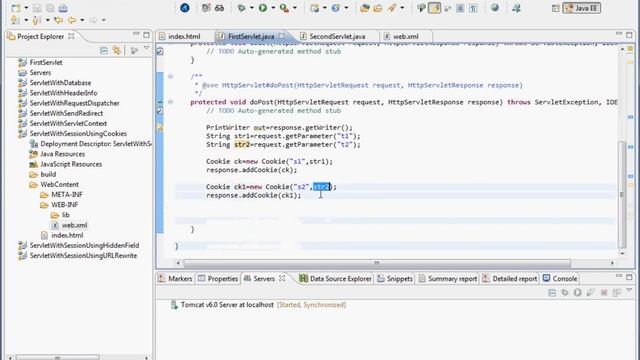This screenshot has height=360, width=640.
Task: Click the Run External Tools icon
Action: click(x=284, y=8)
